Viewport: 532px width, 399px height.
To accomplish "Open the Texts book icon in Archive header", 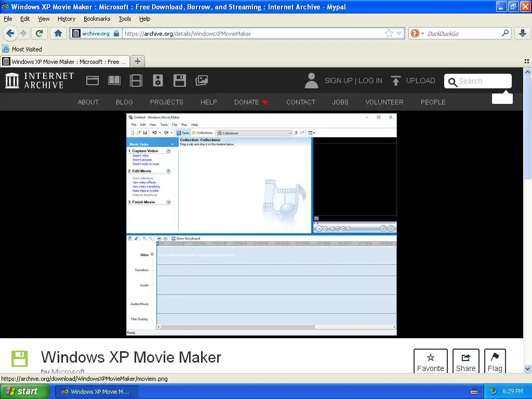I will pos(114,81).
